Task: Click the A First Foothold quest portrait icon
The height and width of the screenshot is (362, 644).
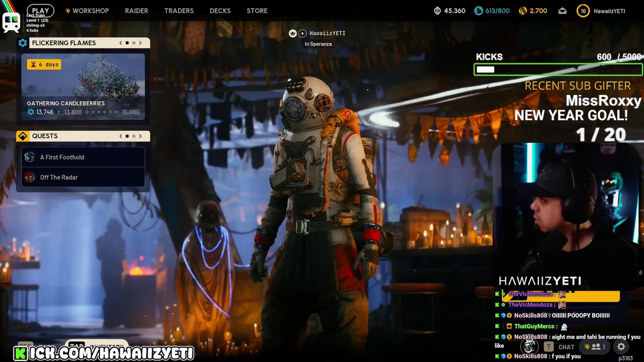Action: pyautogui.click(x=30, y=157)
